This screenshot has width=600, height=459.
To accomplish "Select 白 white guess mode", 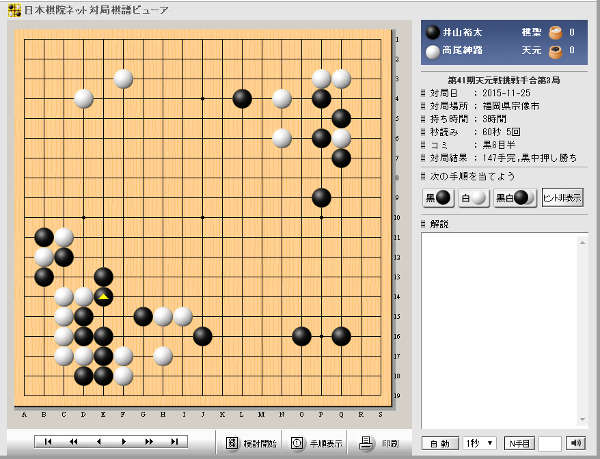I will [x=474, y=198].
